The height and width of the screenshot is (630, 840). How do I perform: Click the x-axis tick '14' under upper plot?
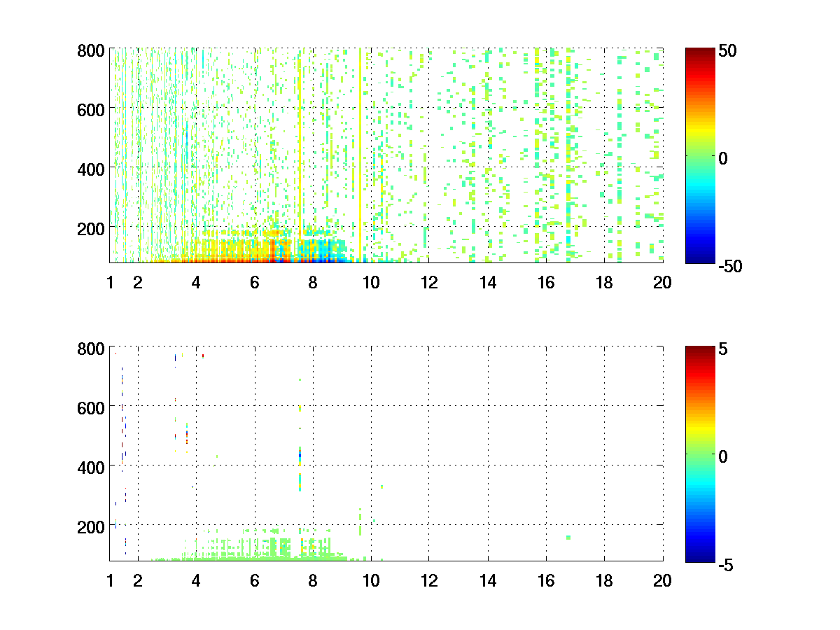[x=488, y=282]
